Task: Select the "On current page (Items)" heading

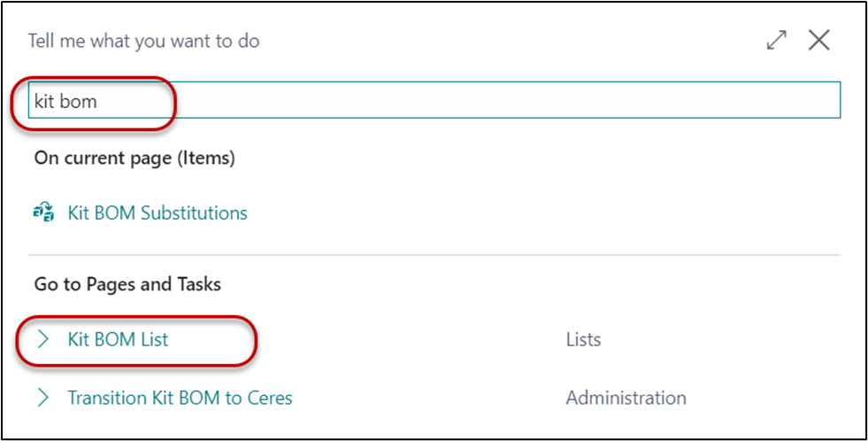Action: [x=134, y=158]
